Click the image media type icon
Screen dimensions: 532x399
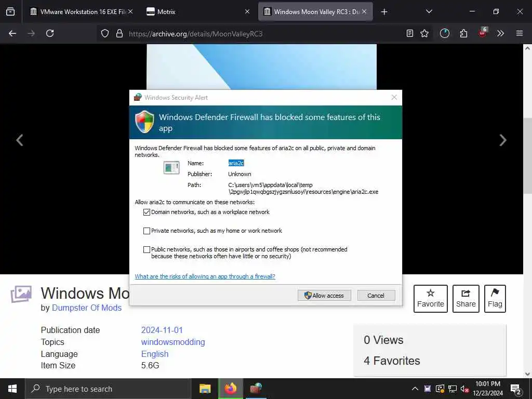click(21, 294)
